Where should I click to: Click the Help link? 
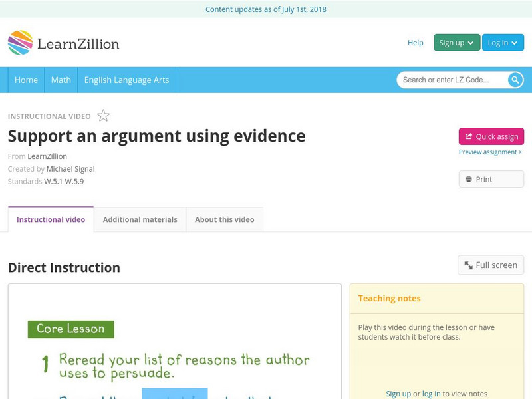click(415, 43)
